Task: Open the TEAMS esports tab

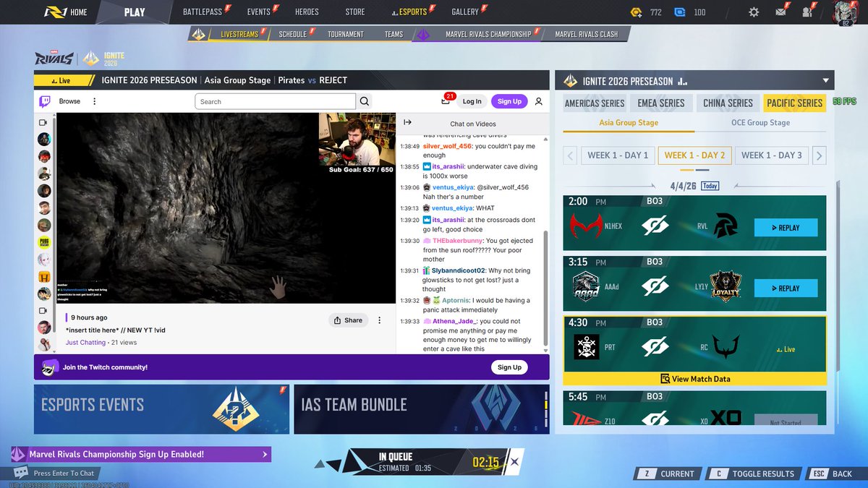Action: pyautogui.click(x=393, y=34)
